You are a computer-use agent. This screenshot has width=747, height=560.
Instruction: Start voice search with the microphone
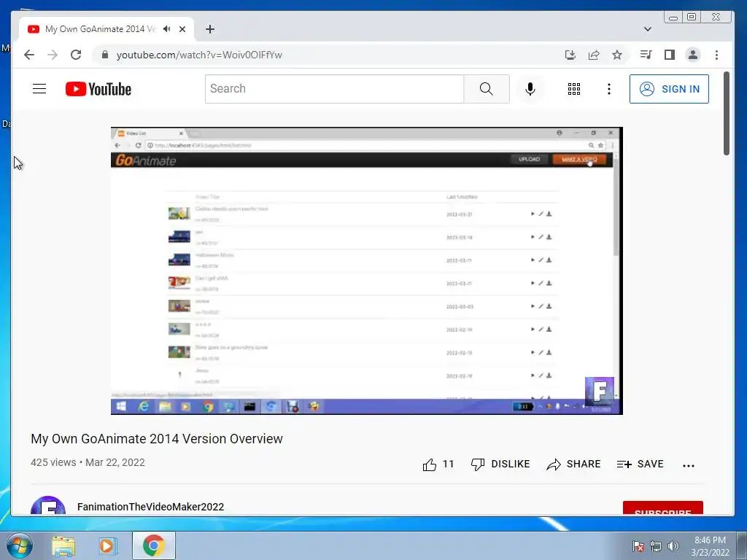pyautogui.click(x=530, y=89)
